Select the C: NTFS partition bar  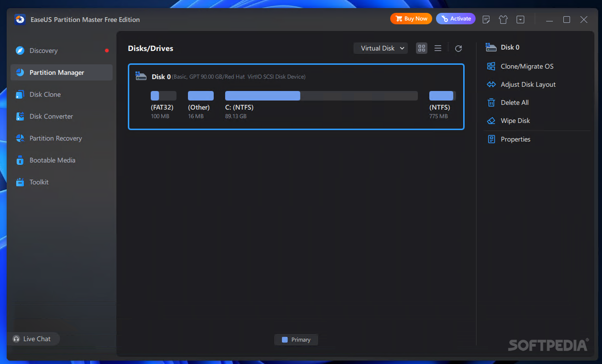coord(322,96)
